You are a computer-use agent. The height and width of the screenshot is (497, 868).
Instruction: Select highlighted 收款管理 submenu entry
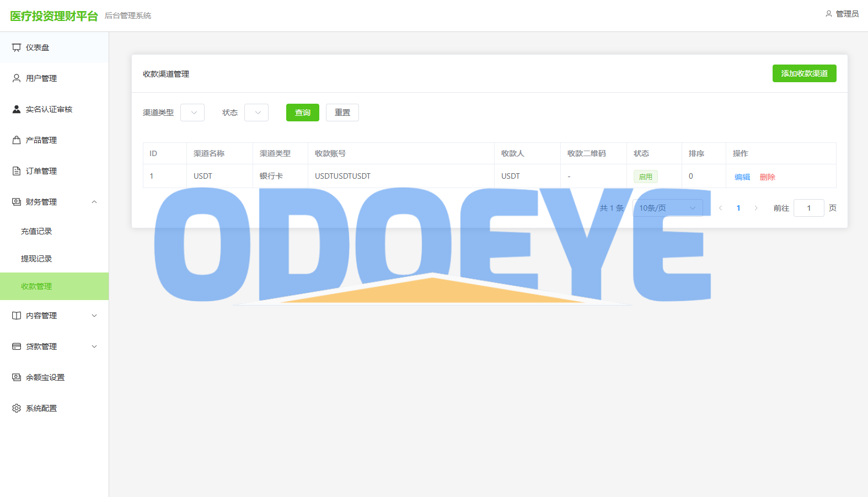tap(54, 286)
